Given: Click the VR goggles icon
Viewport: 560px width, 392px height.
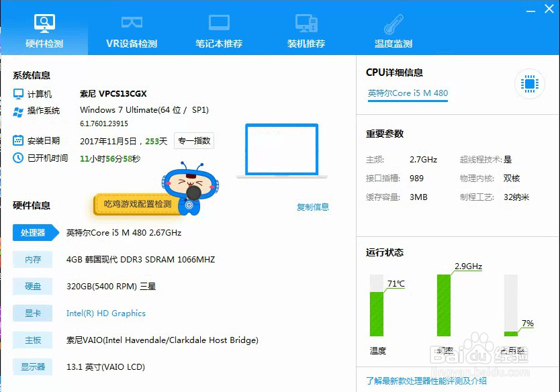Looking at the screenshot, I should [x=132, y=22].
